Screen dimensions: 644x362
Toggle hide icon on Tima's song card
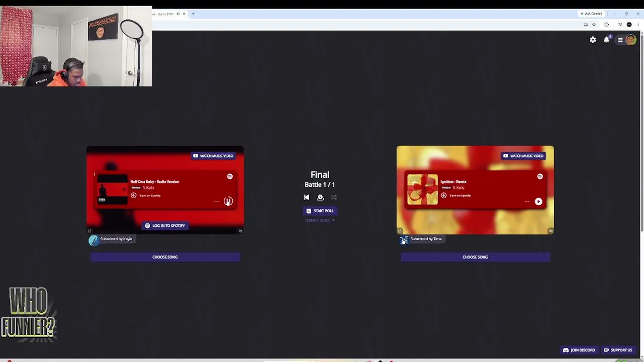tap(551, 231)
